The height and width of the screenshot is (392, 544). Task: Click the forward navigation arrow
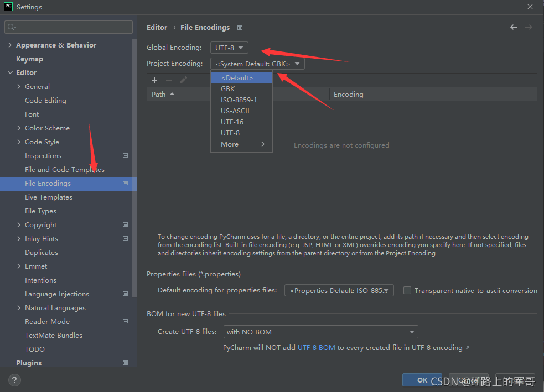(529, 27)
